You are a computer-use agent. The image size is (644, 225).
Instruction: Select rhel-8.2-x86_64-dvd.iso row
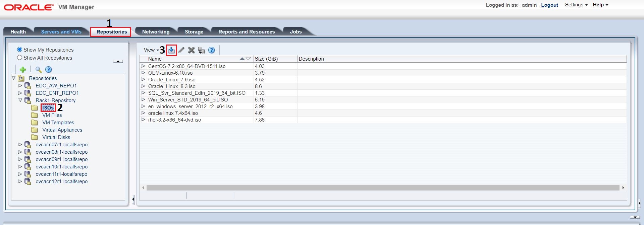[383, 120]
